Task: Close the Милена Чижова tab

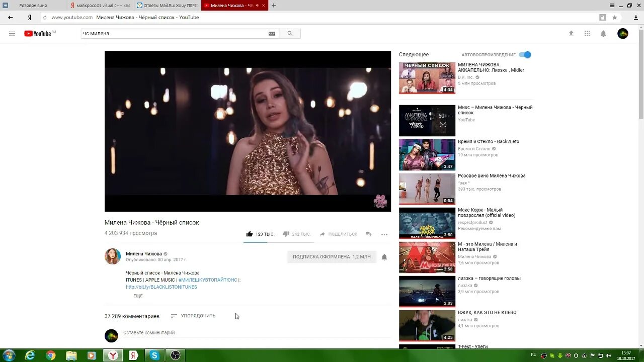Action: (x=265, y=6)
